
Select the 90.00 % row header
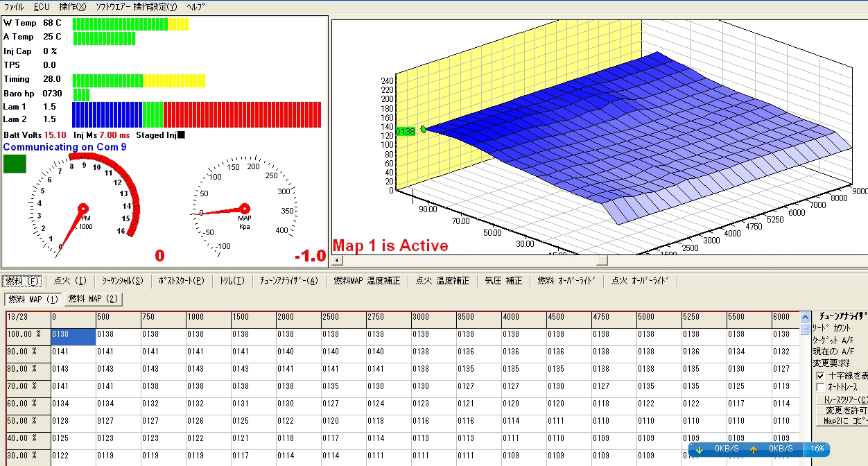(28, 354)
